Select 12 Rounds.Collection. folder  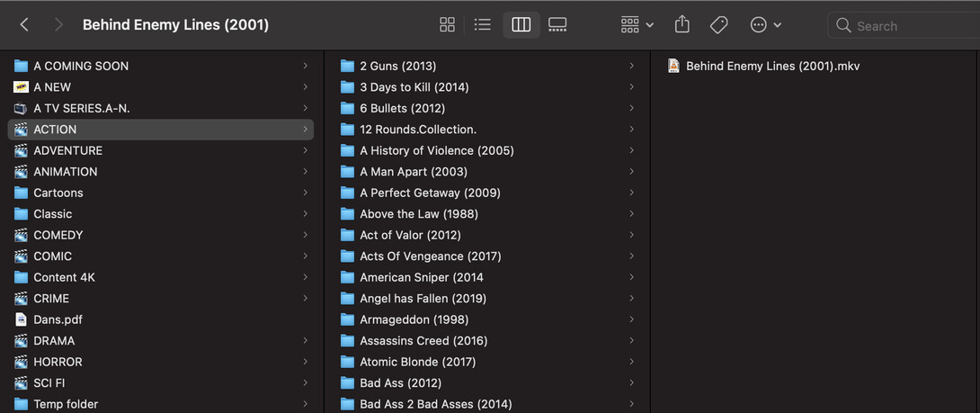click(x=418, y=130)
